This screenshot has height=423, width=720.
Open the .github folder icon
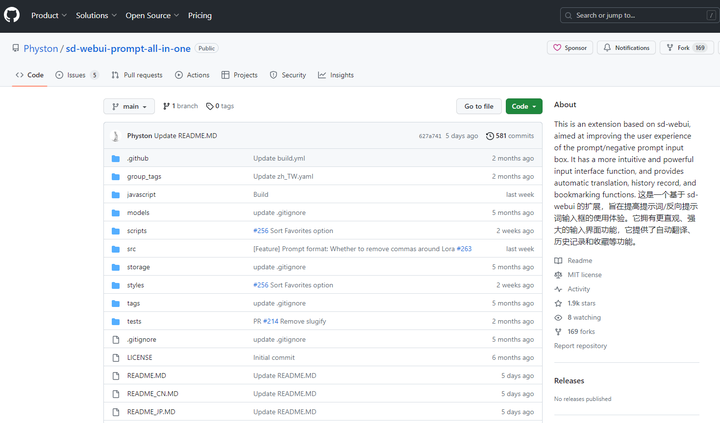116,158
